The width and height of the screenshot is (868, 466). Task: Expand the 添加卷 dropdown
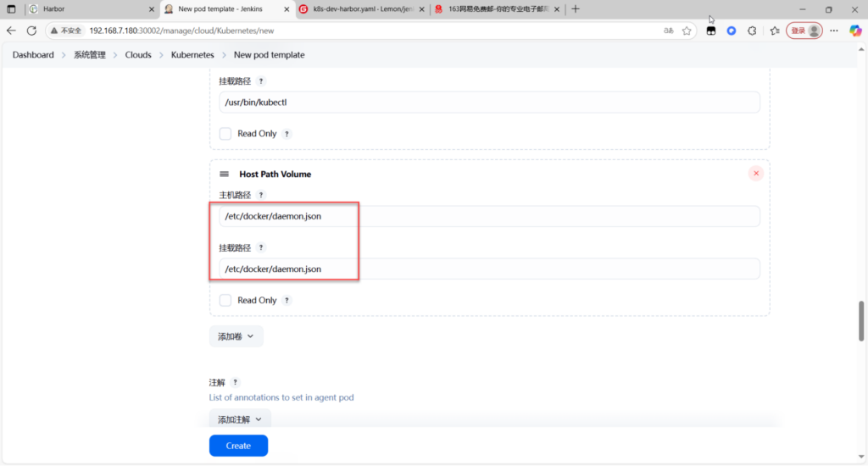click(236, 336)
